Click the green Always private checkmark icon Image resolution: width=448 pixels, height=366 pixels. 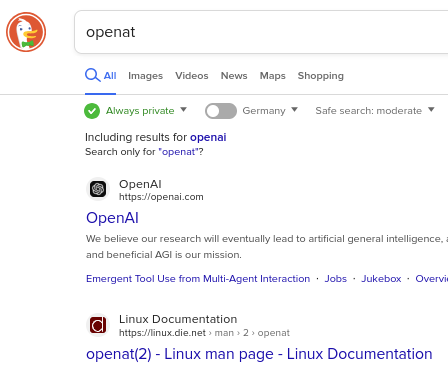(x=92, y=111)
